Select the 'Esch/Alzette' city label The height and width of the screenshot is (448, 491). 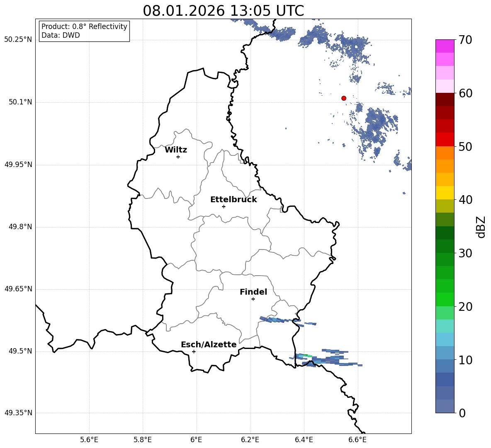coord(209,344)
